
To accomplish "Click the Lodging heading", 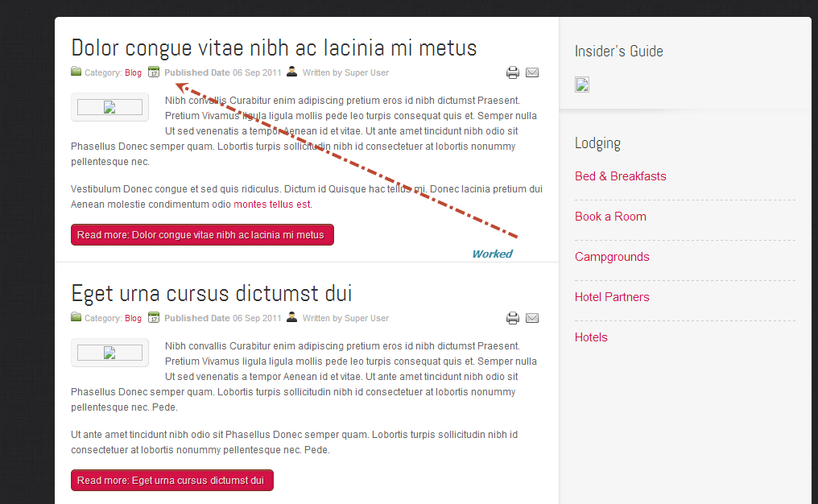I will tap(598, 143).
